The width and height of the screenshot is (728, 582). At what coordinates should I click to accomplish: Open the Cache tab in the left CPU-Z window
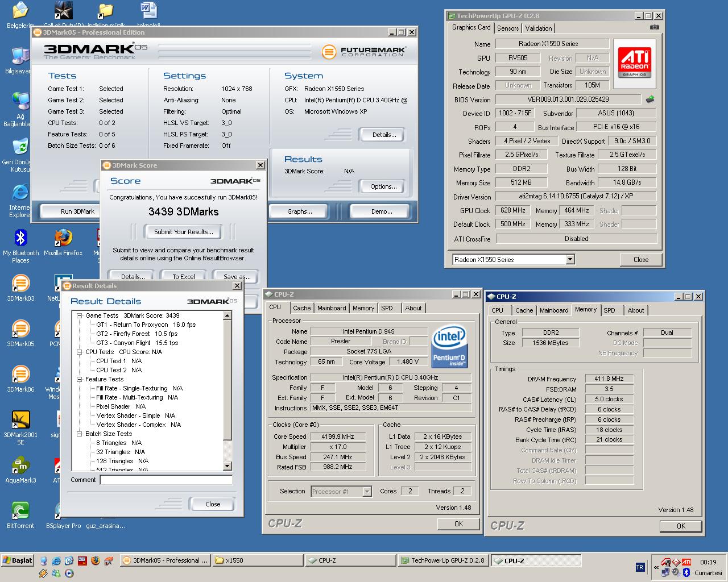pos(301,308)
